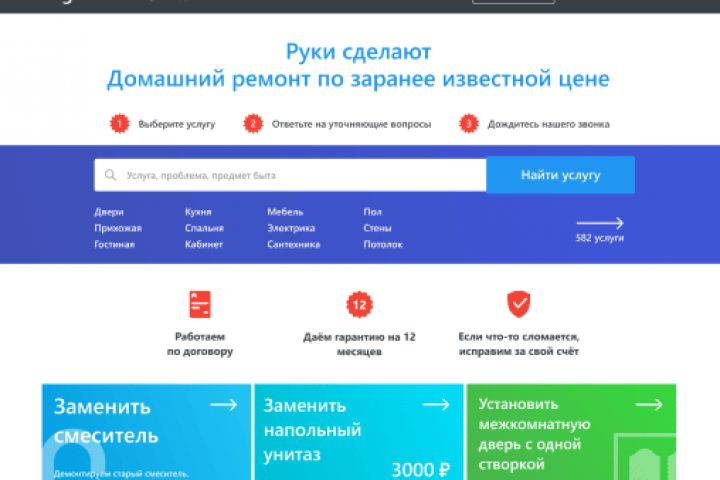This screenshot has height=480, width=720.
Task: Open the Мебель category
Action: point(285,212)
